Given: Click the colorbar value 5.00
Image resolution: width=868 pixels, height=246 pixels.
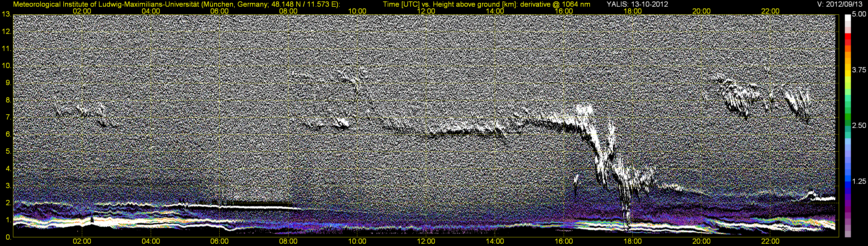Looking at the screenshot, I should [859, 14].
